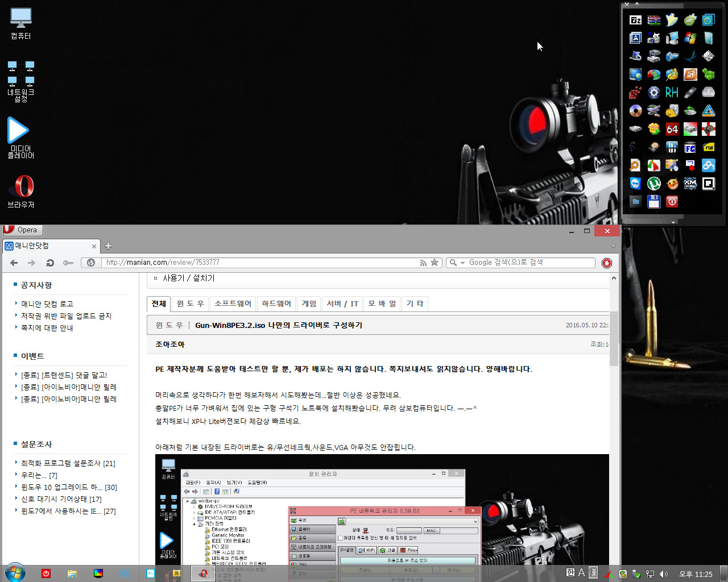Select the 게임 category tab
The width and height of the screenshot is (728, 582).
309,304
